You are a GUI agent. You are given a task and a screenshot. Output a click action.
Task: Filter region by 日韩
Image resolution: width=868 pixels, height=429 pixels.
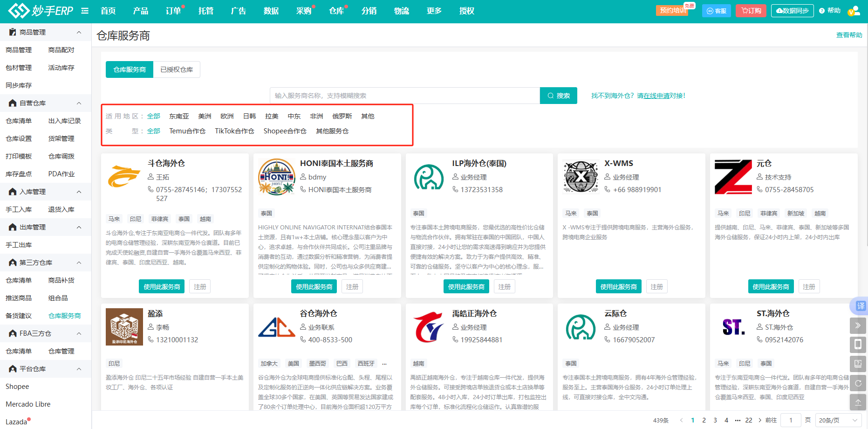pos(249,116)
